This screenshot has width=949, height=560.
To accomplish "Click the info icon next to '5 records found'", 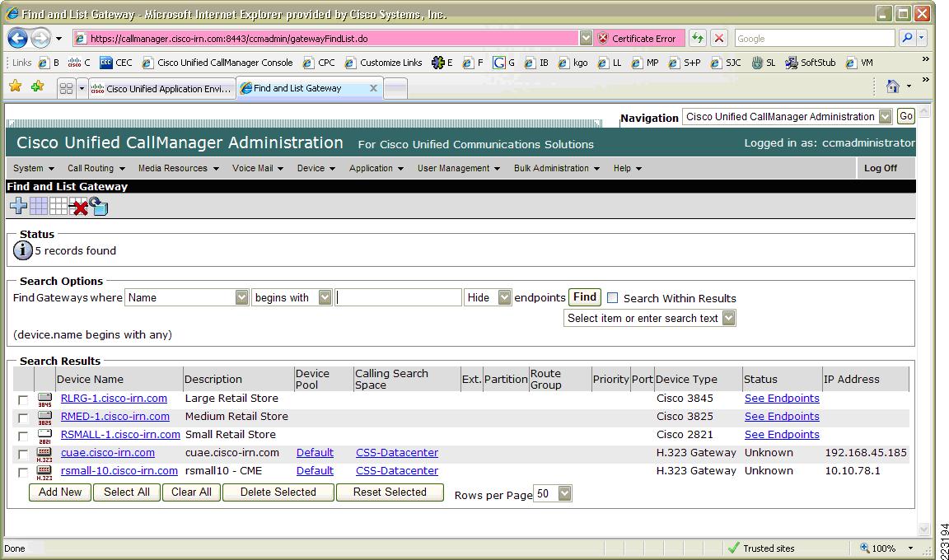I will [x=23, y=250].
